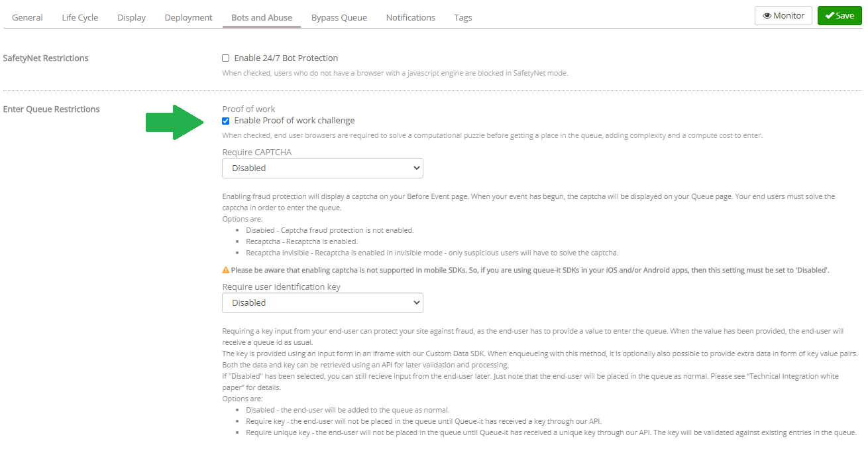Open the Require CAPTCHA dropdown
The height and width of the screenshot is (453, 868).
[323, 168]
